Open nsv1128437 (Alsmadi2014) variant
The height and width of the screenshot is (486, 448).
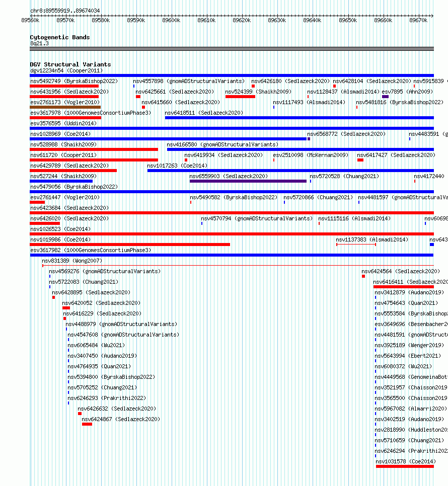coord(343,92)
